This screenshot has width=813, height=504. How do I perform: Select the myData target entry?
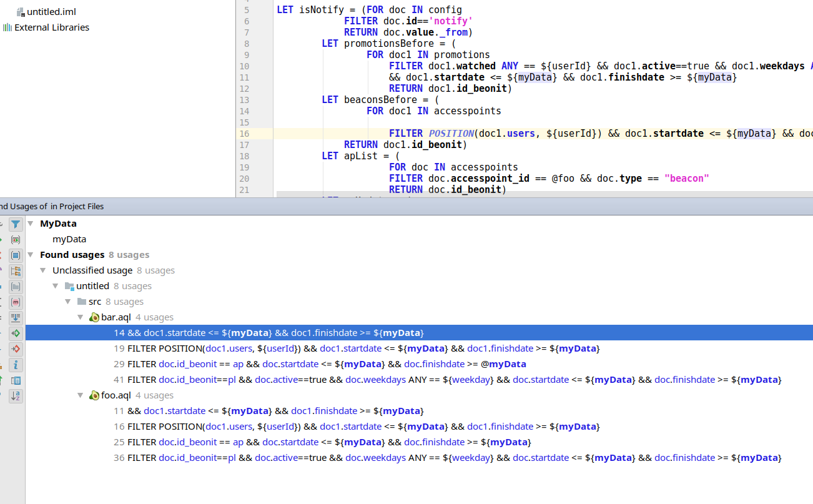[69, 239]
